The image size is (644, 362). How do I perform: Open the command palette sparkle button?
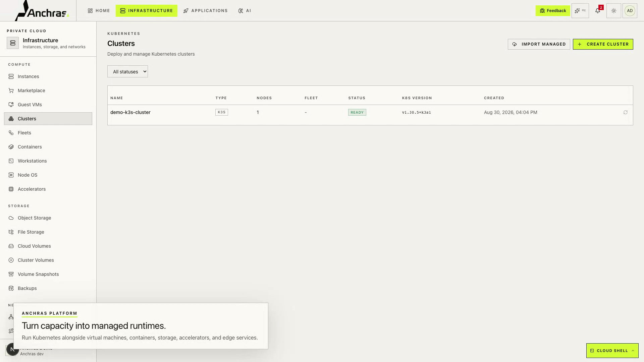pyautogui.click(x=580, y=11)
